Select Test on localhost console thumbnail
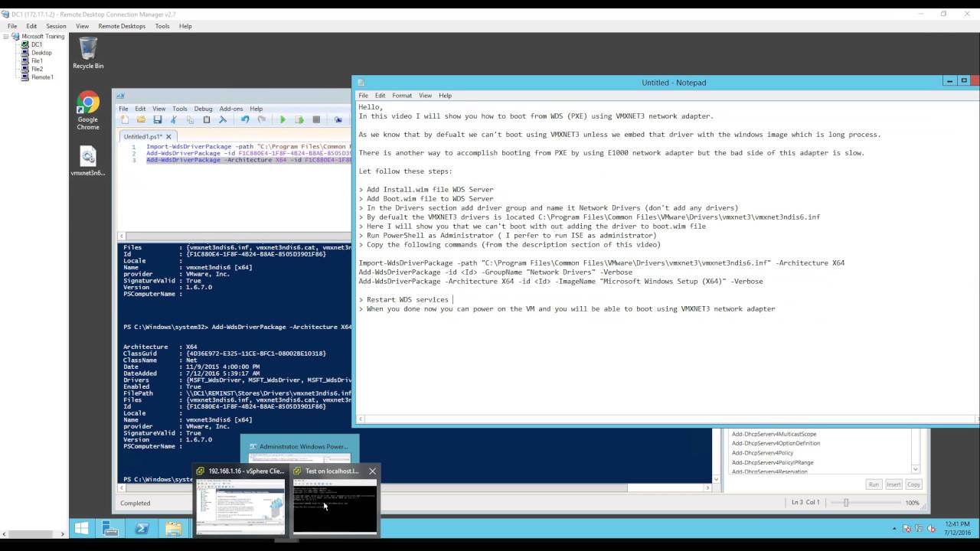This screenshot has width=980, height=551. 335,500
